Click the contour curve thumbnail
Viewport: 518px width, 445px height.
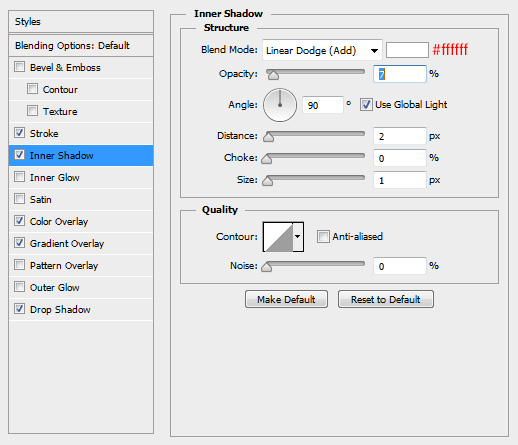pyautogui.click(x=278, y=237)
